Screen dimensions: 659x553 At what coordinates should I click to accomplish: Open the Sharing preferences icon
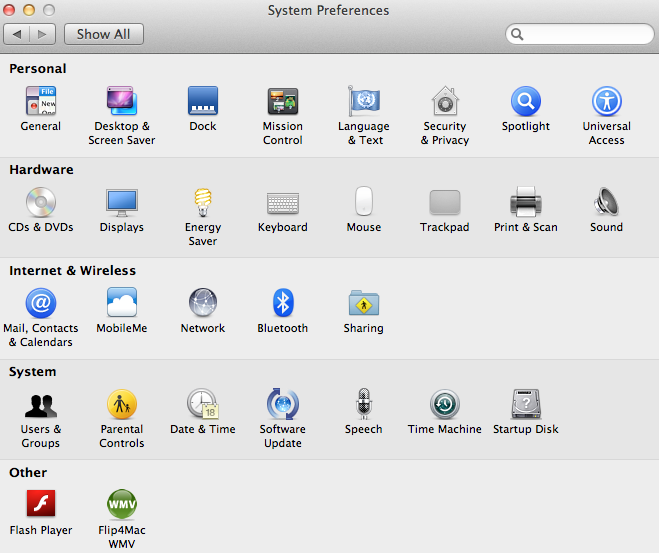point(364,303)
